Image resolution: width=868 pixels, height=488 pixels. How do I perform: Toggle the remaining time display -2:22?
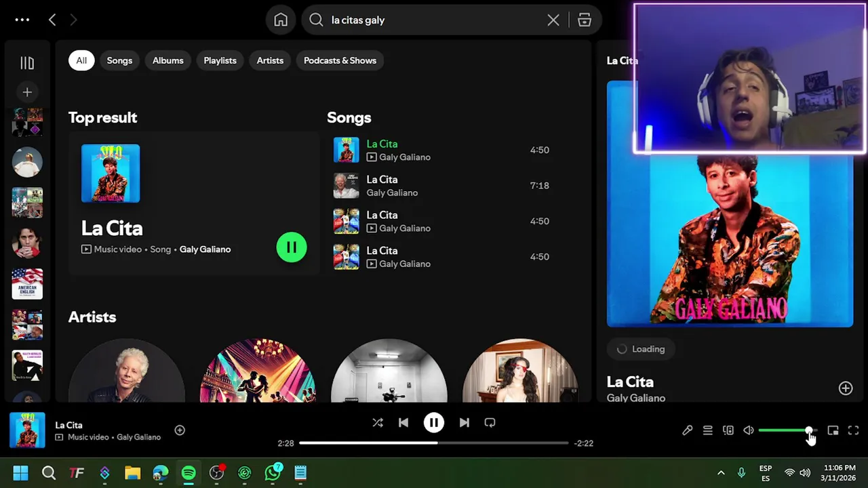(x=584, y=443)
